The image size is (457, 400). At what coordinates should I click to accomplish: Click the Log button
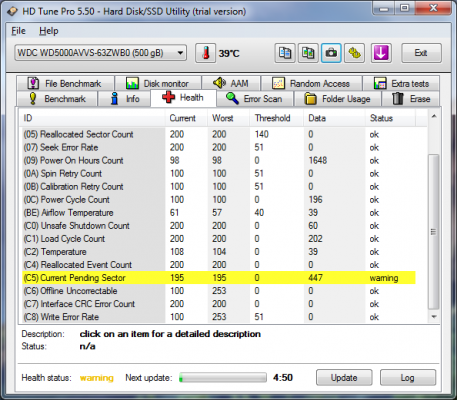[x=408, y=378]
